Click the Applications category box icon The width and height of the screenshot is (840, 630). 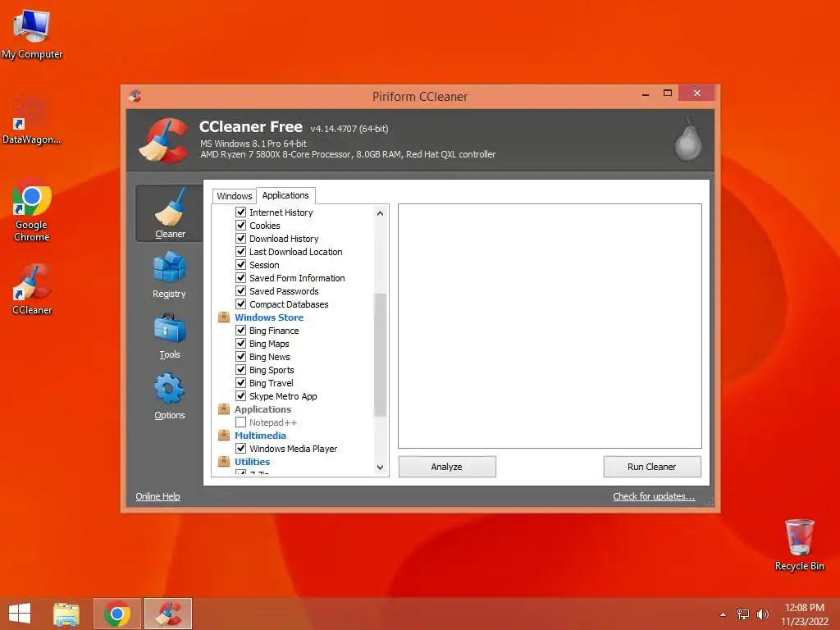pos(224,409)
